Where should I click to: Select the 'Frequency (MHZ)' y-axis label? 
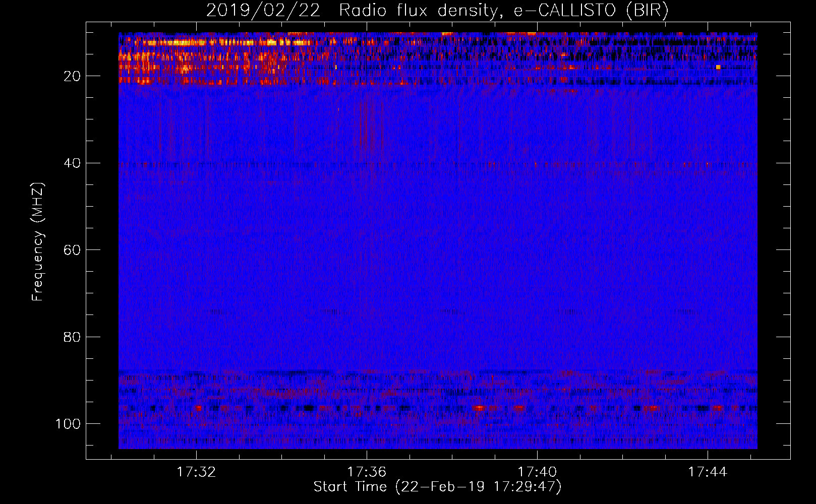tap(38, 242)
